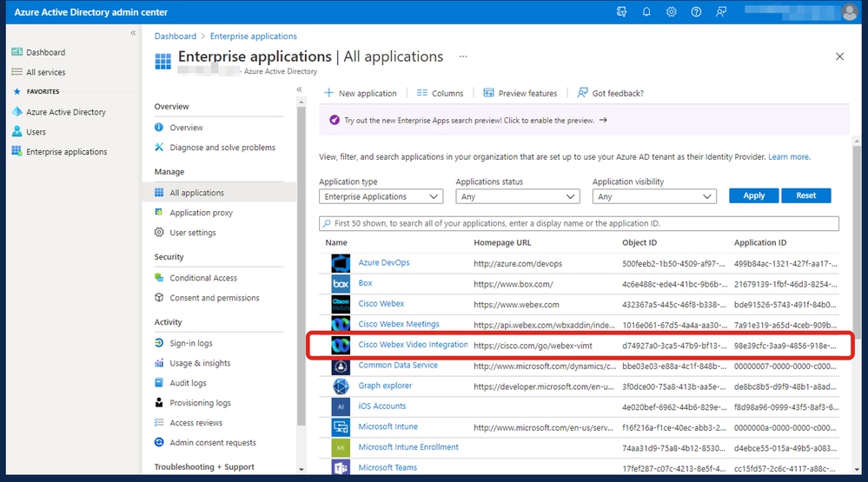Click the Reset button
The width and height of the screenshot is (868, 482).
click(x=806, y=195)
